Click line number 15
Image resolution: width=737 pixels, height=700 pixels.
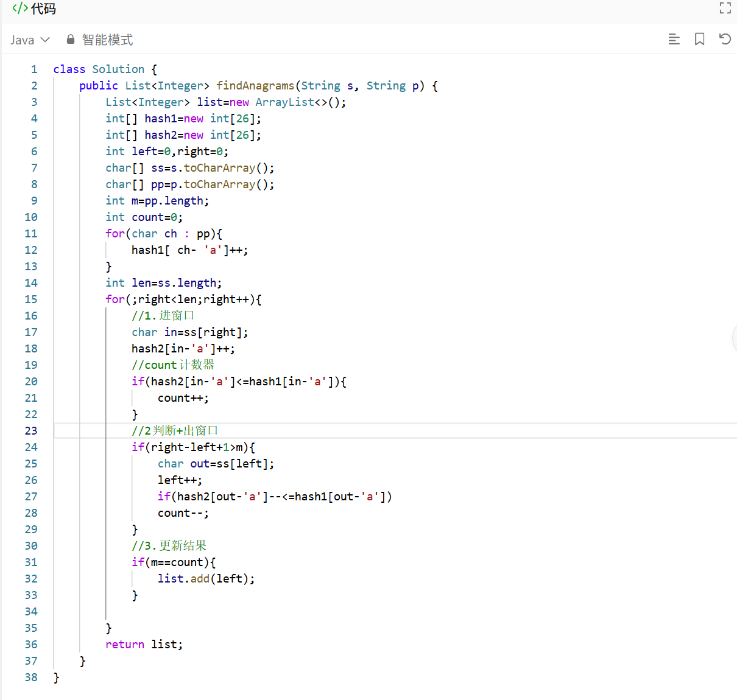pos(31,299)
